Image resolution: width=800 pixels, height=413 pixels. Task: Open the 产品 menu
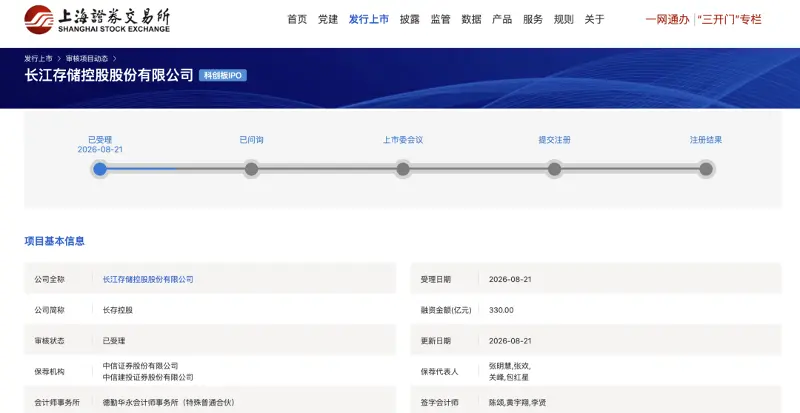pyautogui.click(x=502, y=19)
